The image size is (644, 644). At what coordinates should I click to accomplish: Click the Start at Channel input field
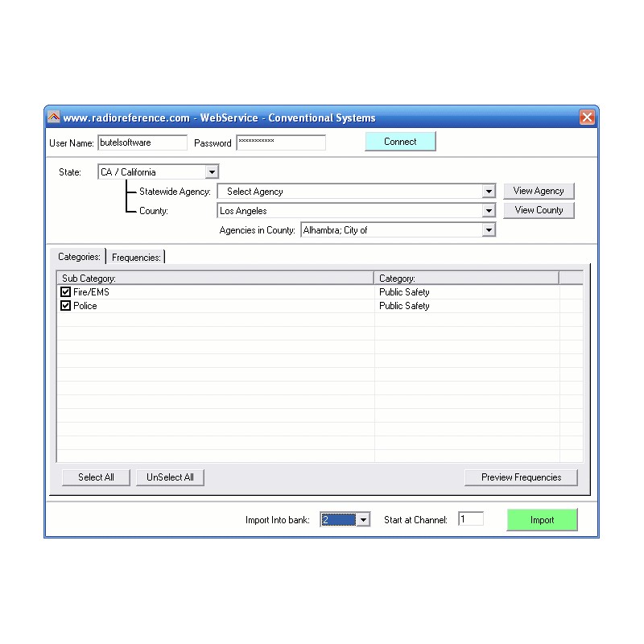470,519
